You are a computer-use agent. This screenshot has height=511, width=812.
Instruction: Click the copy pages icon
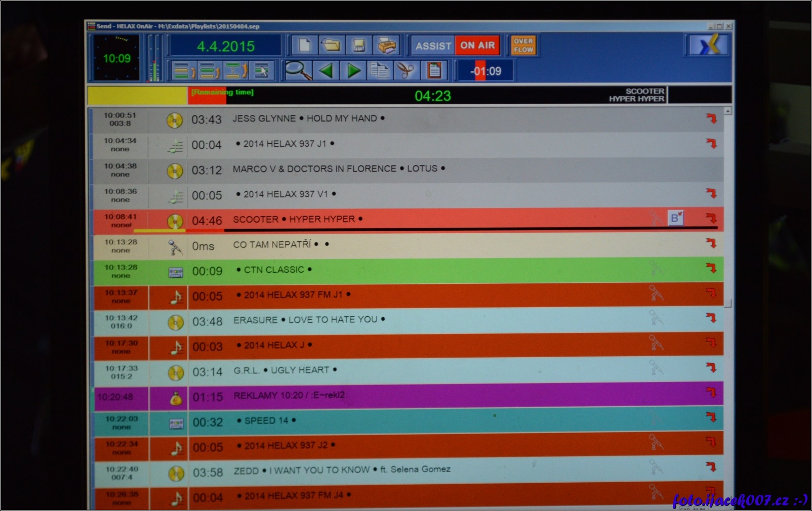click(x=379, y=70)
